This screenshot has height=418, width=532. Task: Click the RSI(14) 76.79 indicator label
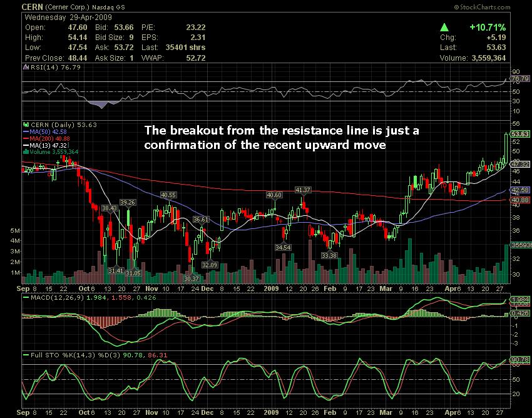tap(55, 67)
